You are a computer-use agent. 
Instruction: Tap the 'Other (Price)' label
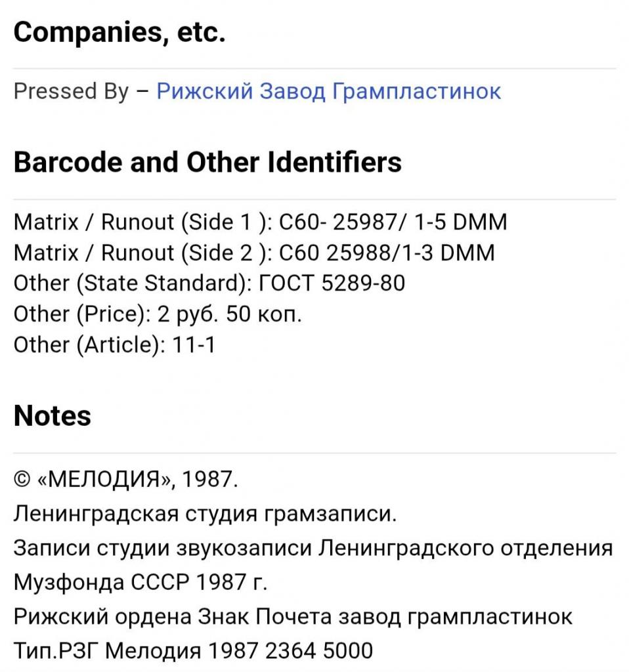[x=82, y=314]
